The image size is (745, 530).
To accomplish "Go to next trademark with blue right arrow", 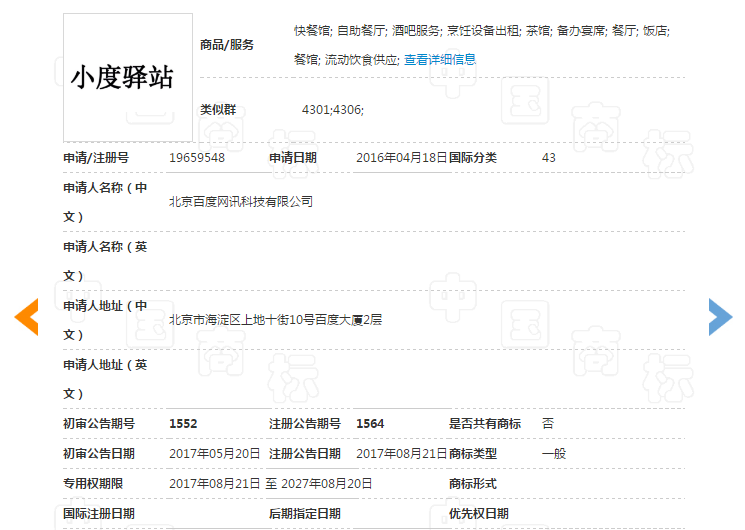I will click(x=720, y=317).
